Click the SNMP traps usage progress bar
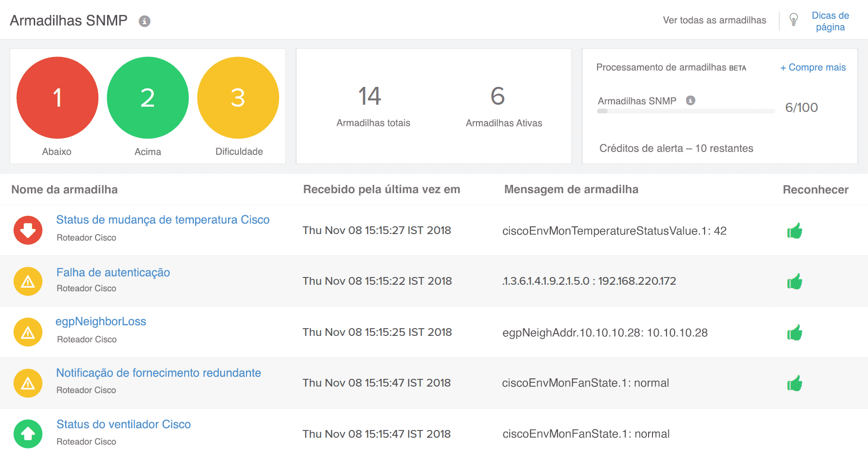Screen dimensions: 868x458 686,111
